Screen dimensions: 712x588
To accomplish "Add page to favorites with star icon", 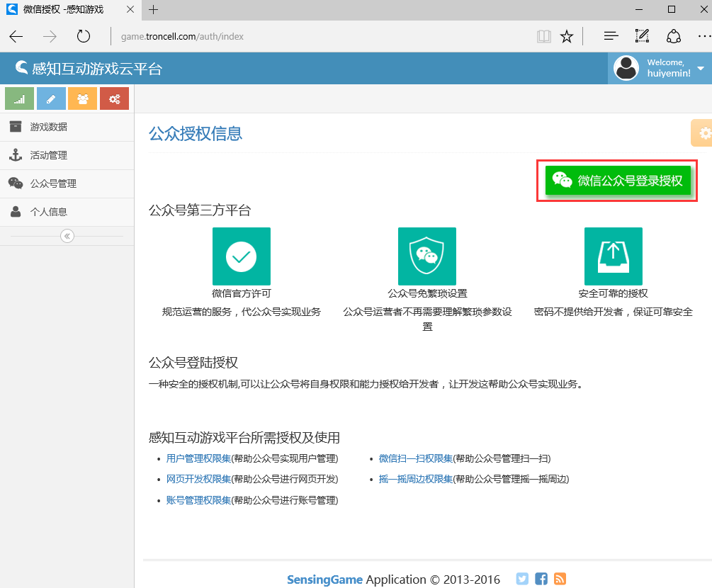I will (567, 36).
